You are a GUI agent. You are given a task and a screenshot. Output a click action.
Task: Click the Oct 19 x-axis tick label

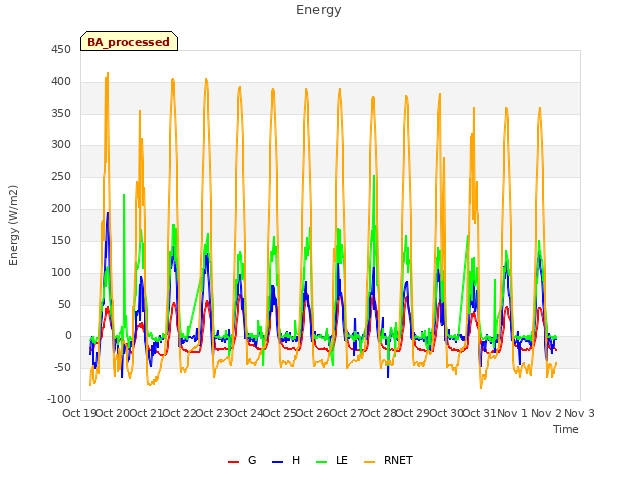tap(79, 413)
